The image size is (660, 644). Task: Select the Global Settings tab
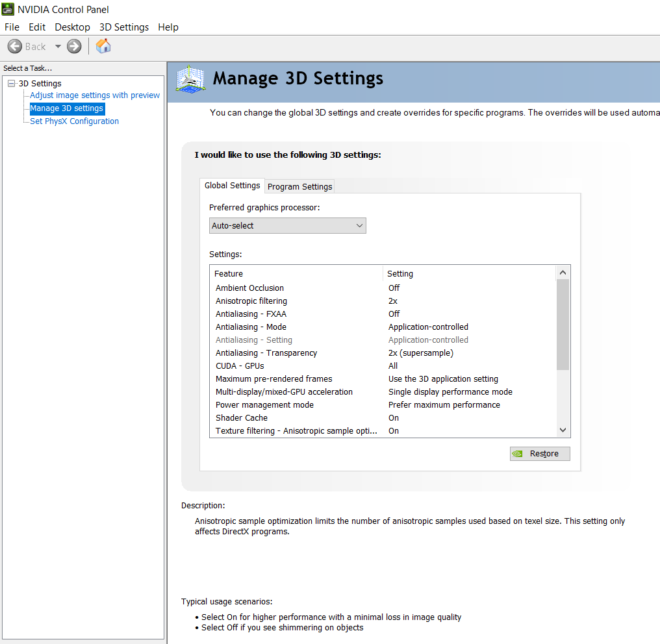233,186
